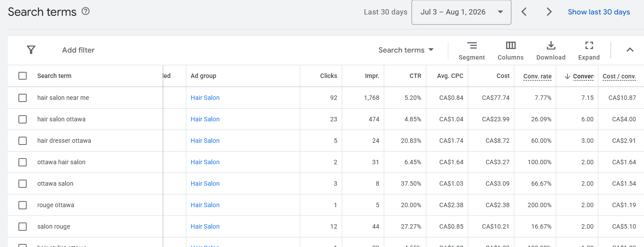This screenshot has height=247, width=644.
Task: Expand the table to full screen
Action: (589, 51)
